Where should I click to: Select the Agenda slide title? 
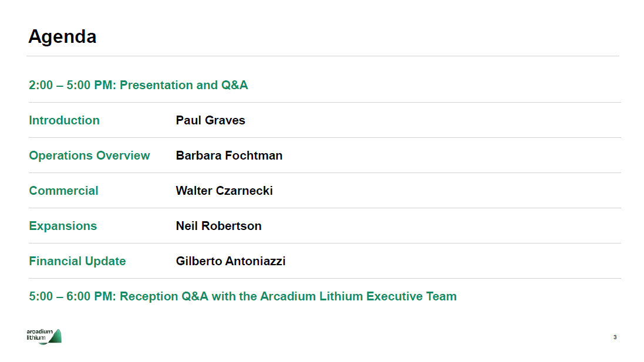pos(62,37)
